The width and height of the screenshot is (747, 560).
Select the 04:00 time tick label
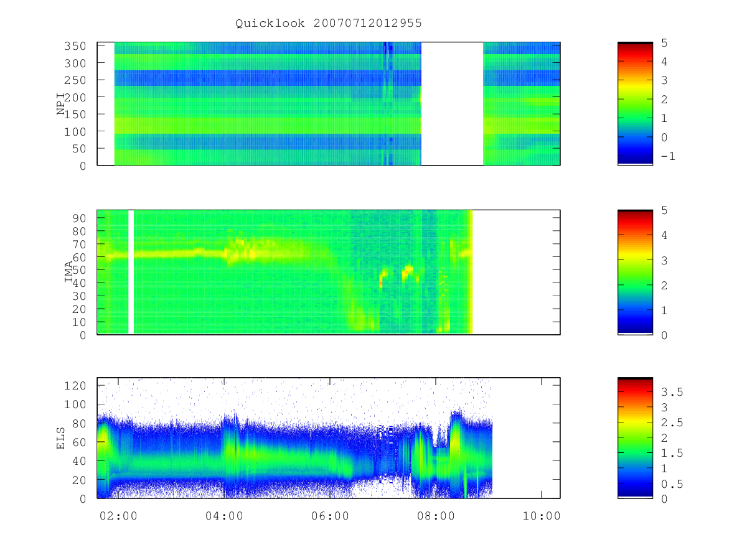224,516
